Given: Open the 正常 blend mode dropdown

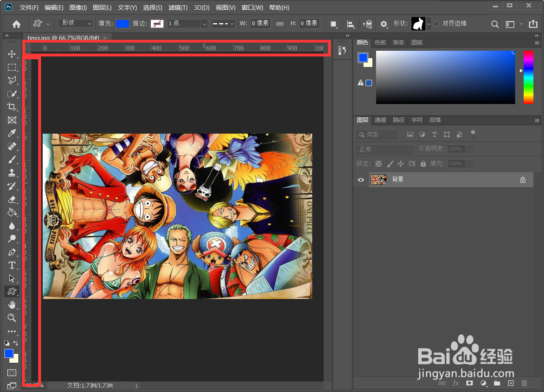Looking at the screenshot, I should pyautogui.click(x=385, y=149).
